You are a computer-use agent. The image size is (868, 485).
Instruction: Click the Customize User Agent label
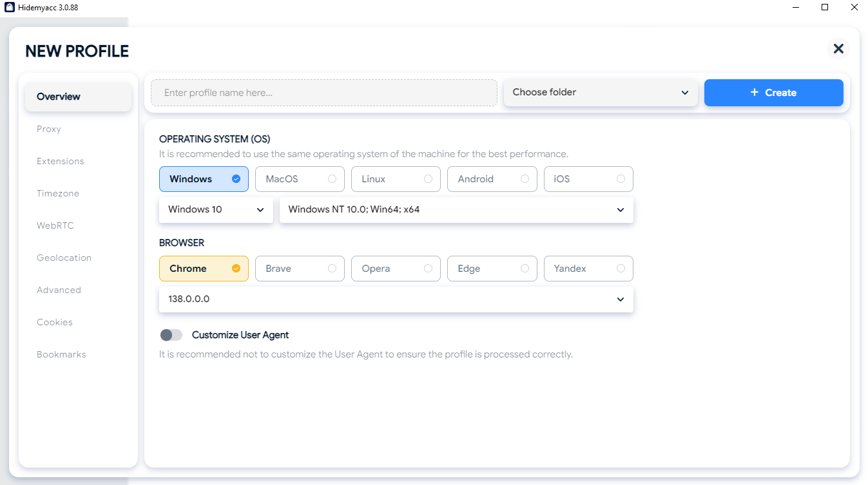point(240,335)
